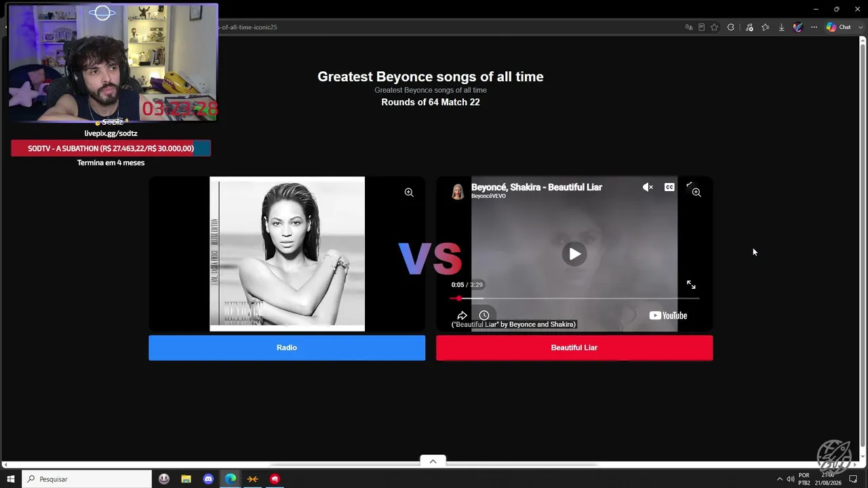Viewport: 868px width, 488px height.
Task: Open the BeyoncéVEVO channel avatar
Action: pos(458,191)
